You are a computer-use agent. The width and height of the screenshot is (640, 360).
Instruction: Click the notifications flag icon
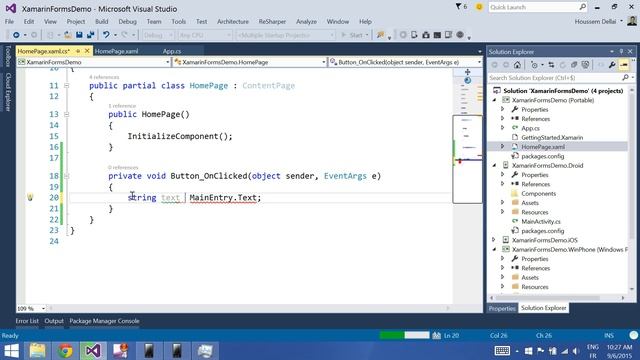point(458,7)
